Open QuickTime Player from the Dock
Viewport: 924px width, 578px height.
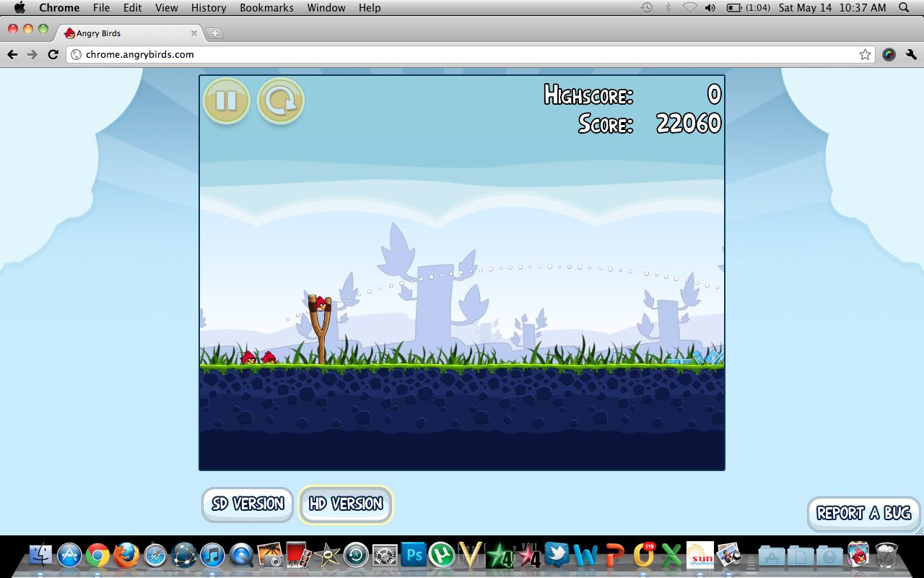[241, 555]
